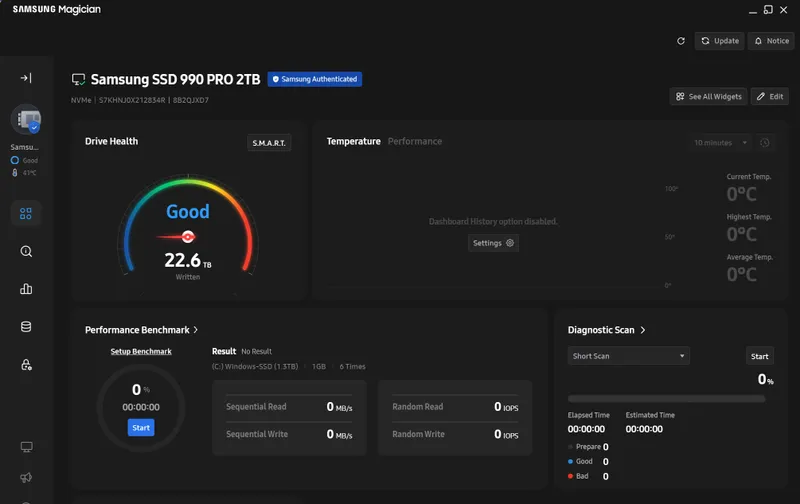Click the diagnostic scan progress bar

click(x=666, y=399)
